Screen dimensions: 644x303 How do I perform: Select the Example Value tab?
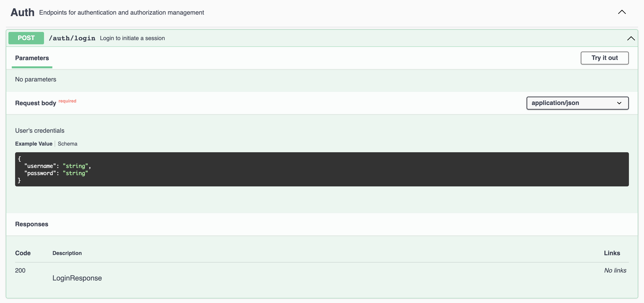coord(33,144)
